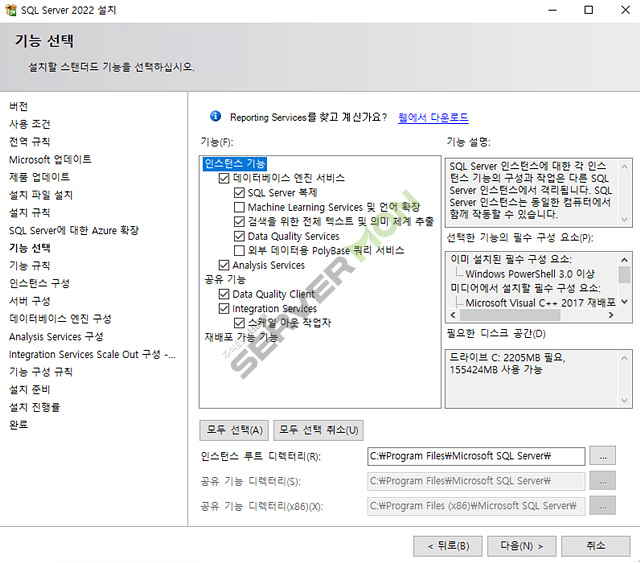Click the 모두 선택(A) button

[234, 430]
